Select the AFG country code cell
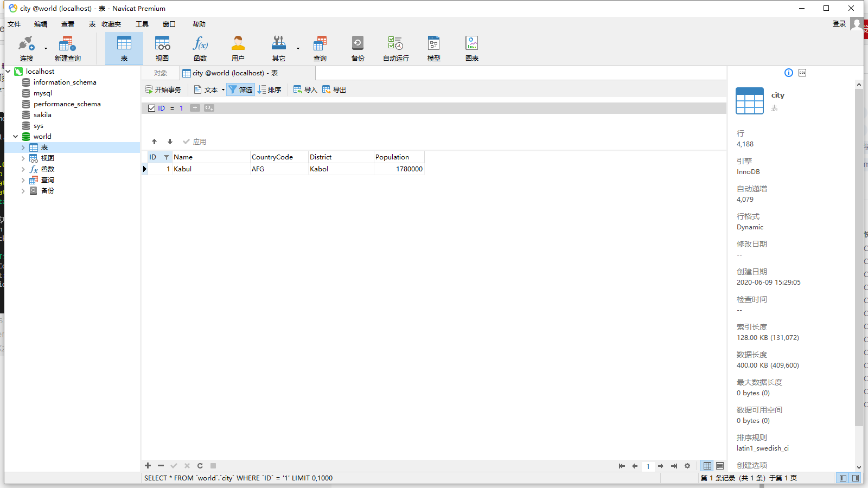Screen dimensions: 868x488 click(x=279, y=169)
